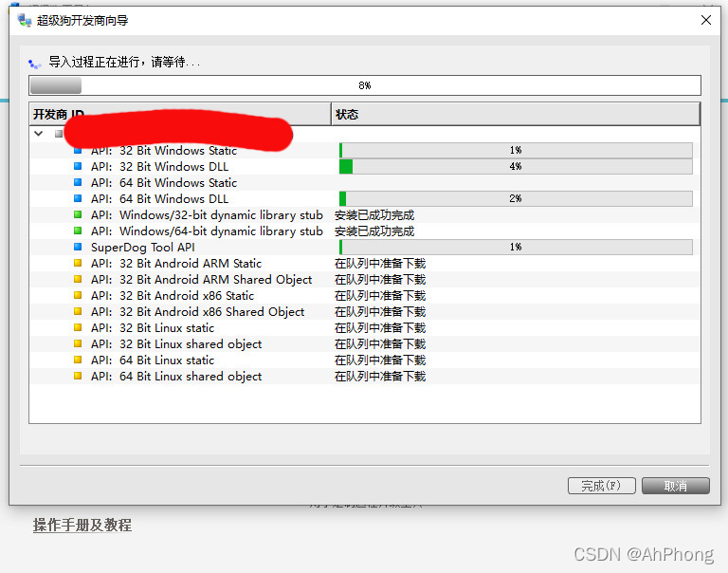Select row API: 32 Bit Android x86 Shared Object
Image resolution: width=728 pixels, height=573 pixels.
point(365,311)
